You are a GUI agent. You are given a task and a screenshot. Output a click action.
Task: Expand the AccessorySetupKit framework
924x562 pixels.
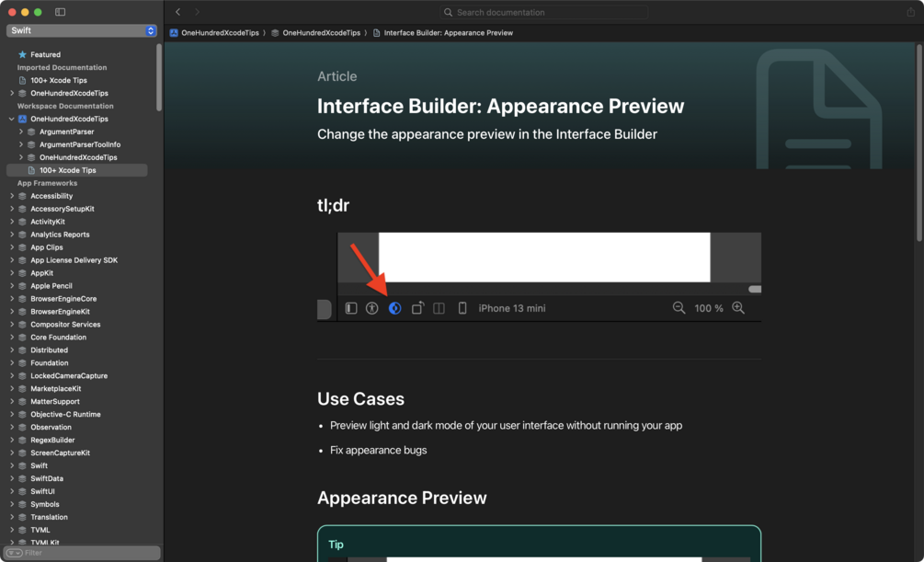coord(12,209)
